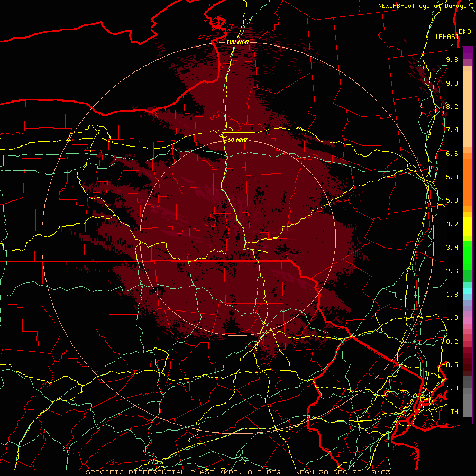Click the [PHAS] label near the legend
The width and height of the screenshot is (476, 476).
tap(447, 36)
